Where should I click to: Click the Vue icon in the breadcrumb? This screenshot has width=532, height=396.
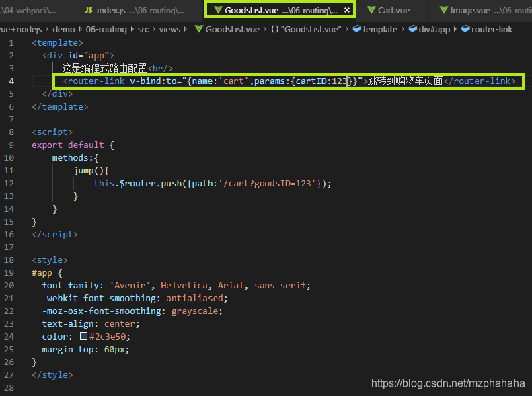click(199, 29)
